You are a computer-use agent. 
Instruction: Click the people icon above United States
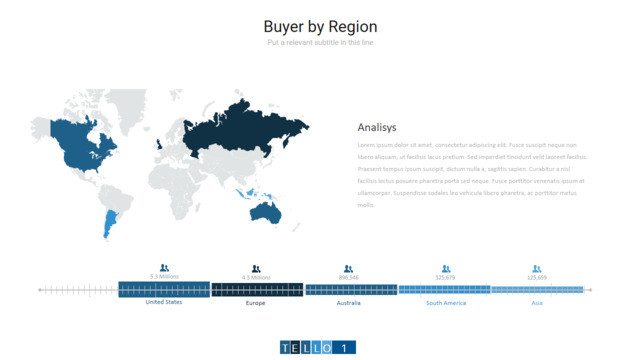coord(164,268)
